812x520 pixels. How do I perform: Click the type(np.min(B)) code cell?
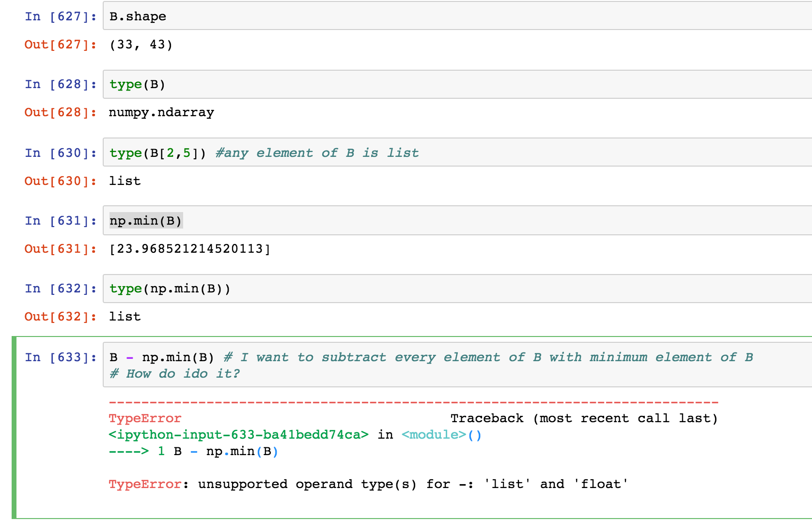click(457, 289)
